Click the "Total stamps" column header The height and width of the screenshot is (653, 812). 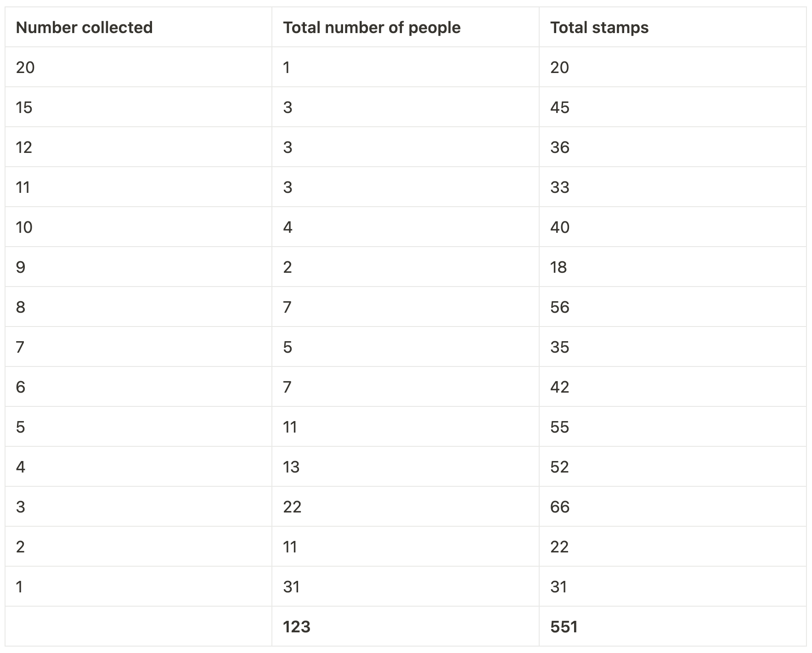click(599, 28)
